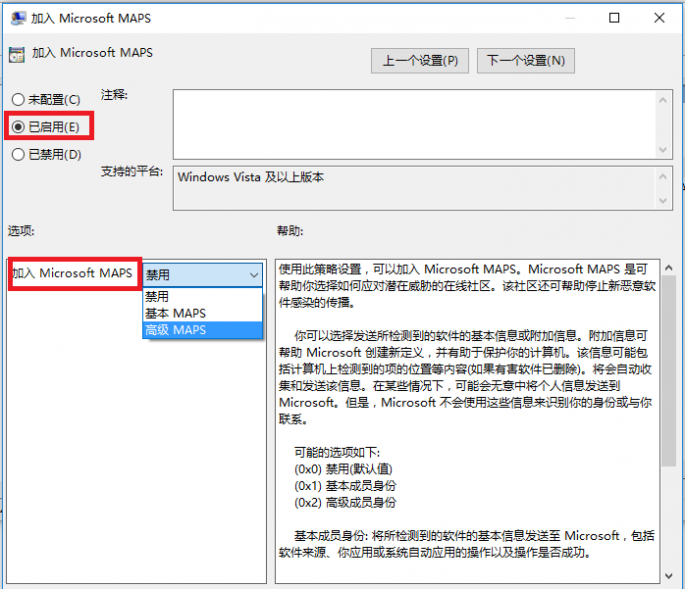685x589 pixels.
Task: Click Windows Vista 及以上版本 text
Action: pos(251,177)
